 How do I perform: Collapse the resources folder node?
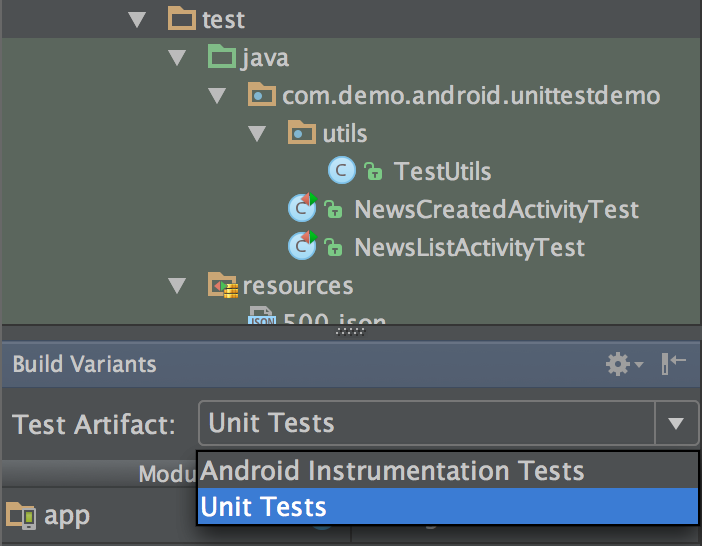(x=177, y=286)
